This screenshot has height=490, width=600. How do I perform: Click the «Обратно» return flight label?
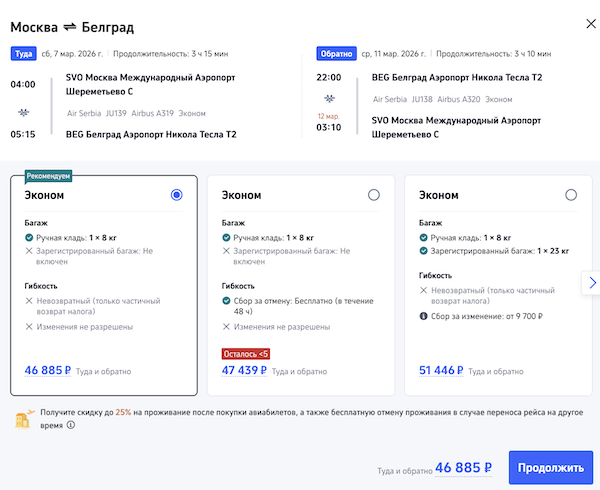click(336, 54)
